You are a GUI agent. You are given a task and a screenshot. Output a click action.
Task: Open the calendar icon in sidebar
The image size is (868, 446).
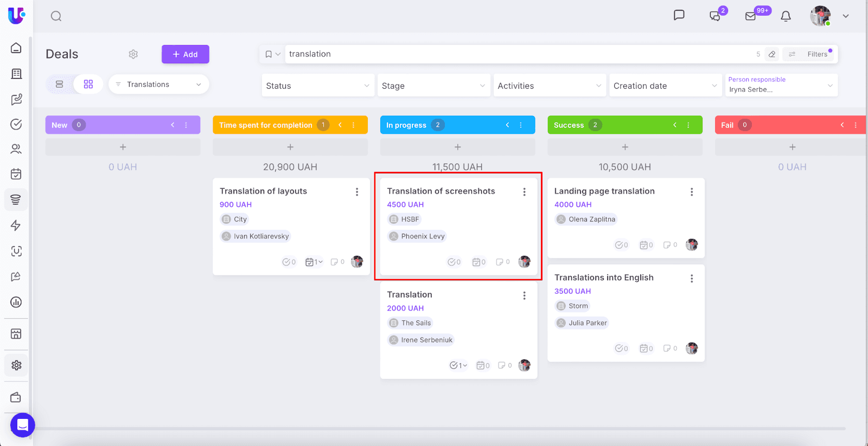pos(16,174)
